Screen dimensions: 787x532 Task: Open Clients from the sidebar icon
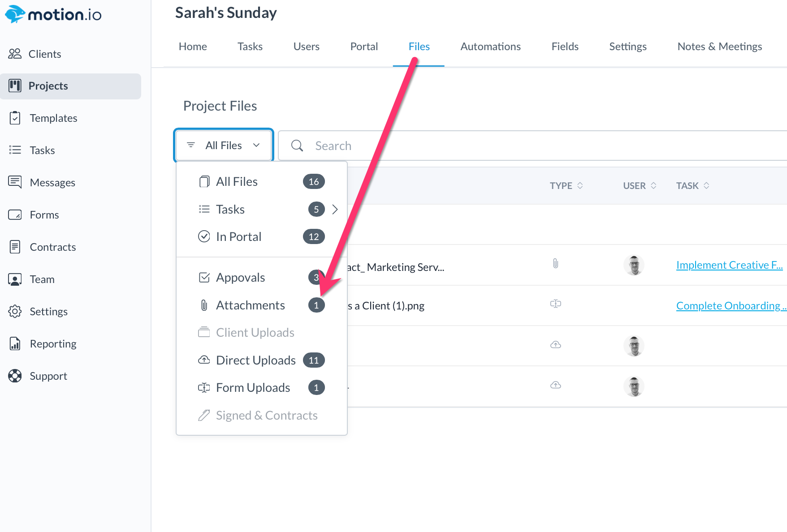pyautogui.click(x=15, y=54)
